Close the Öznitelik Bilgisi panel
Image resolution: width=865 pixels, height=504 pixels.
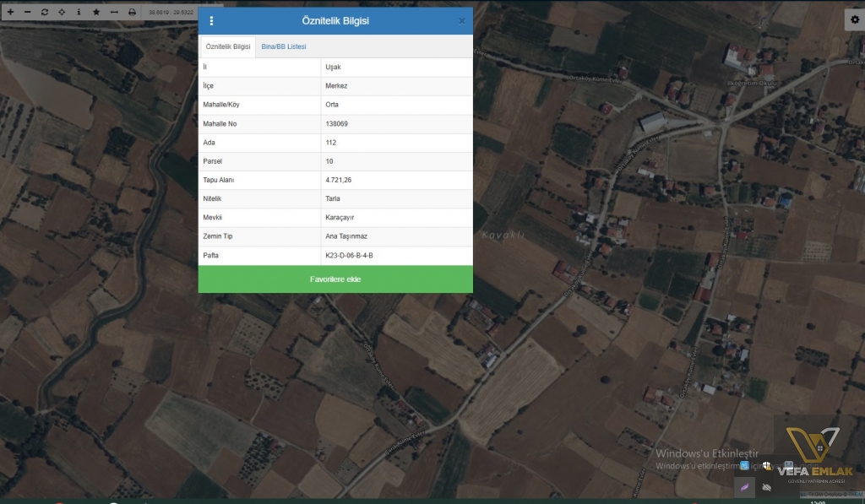(x=461, y=21)
